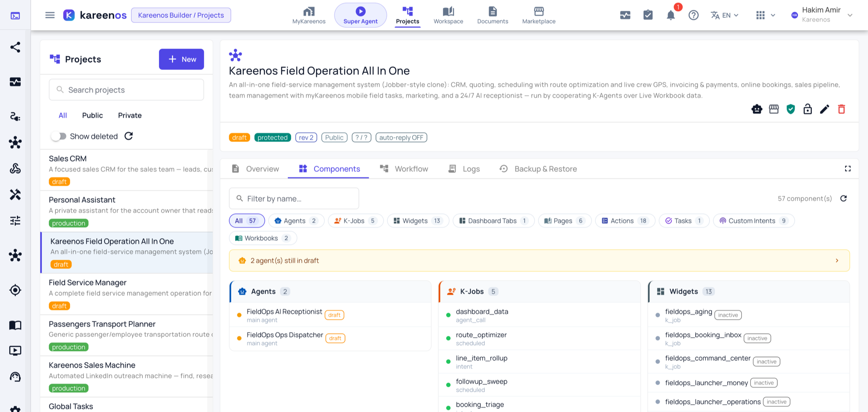
Task: Select the Sales CRM project
Action: click(x=126, y=170)
